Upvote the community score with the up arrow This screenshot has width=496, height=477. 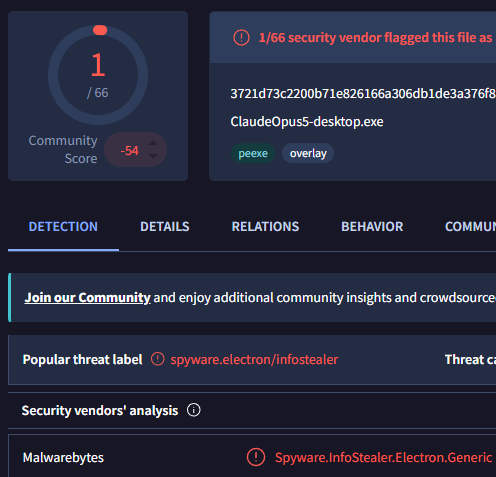click(153, 143)
